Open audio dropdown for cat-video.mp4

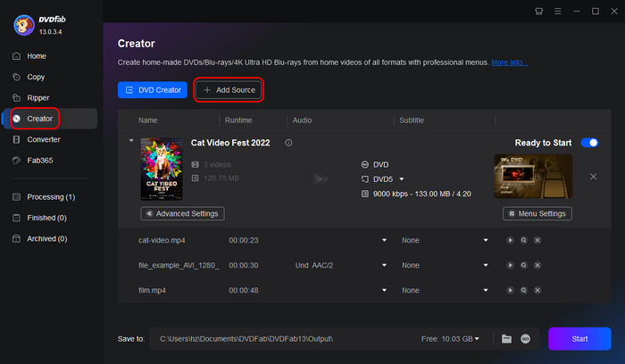[384, 240]
